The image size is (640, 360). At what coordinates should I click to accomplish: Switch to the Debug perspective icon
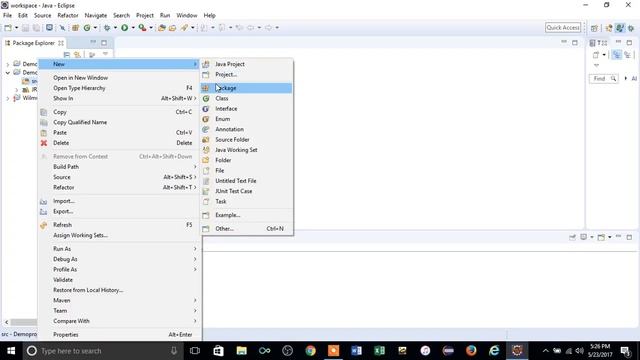pos(631,28)
